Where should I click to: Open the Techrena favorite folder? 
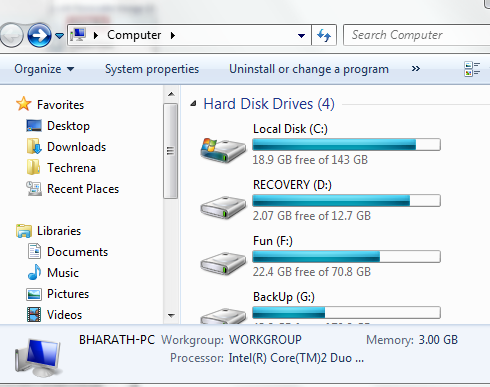click(x=71, y=168)
